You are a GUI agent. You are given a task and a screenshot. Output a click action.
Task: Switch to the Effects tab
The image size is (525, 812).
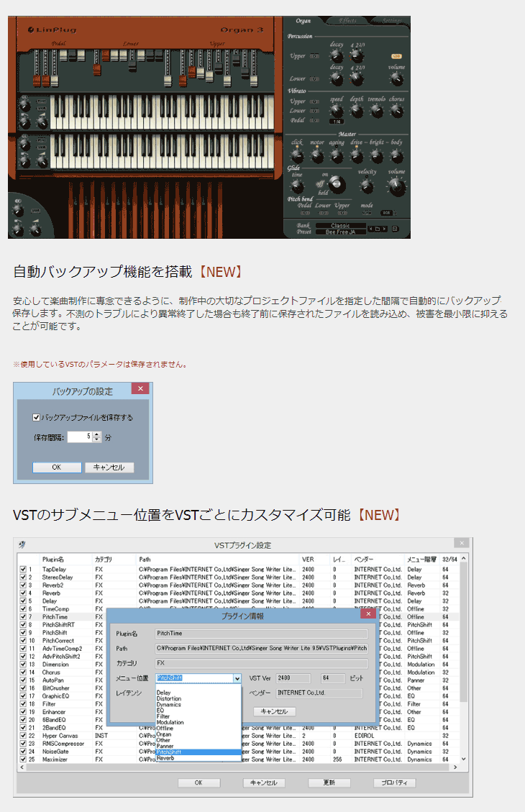[348, 21]
